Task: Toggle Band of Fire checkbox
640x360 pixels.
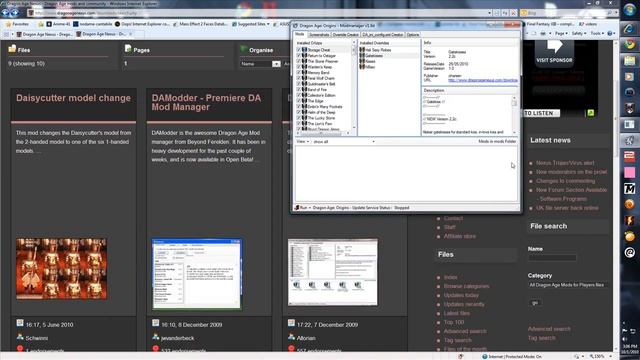Action: click(298, 89)
